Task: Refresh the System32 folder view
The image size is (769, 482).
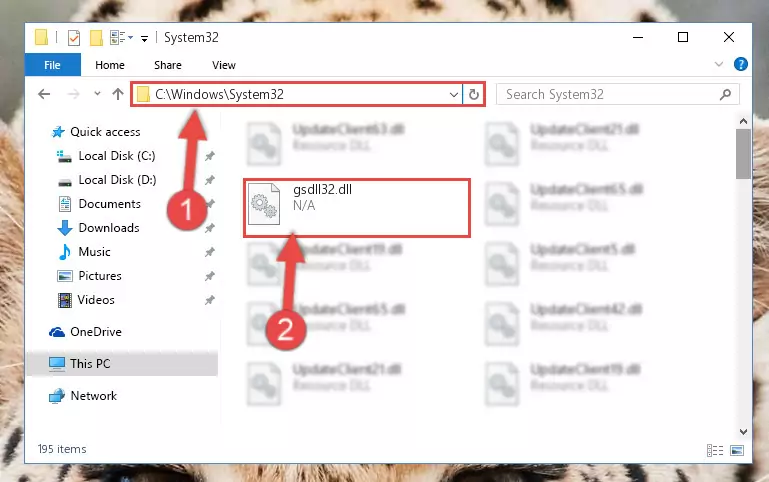Action: pos(474,94)
